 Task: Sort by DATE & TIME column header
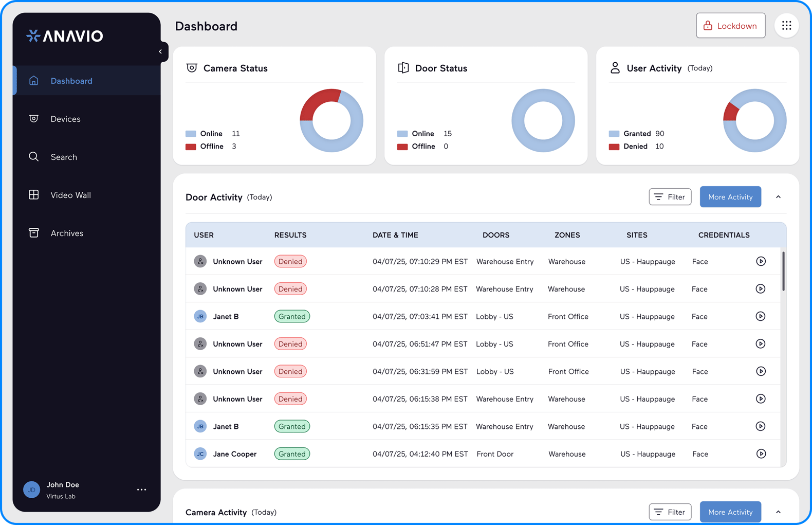tap(395, 235)
